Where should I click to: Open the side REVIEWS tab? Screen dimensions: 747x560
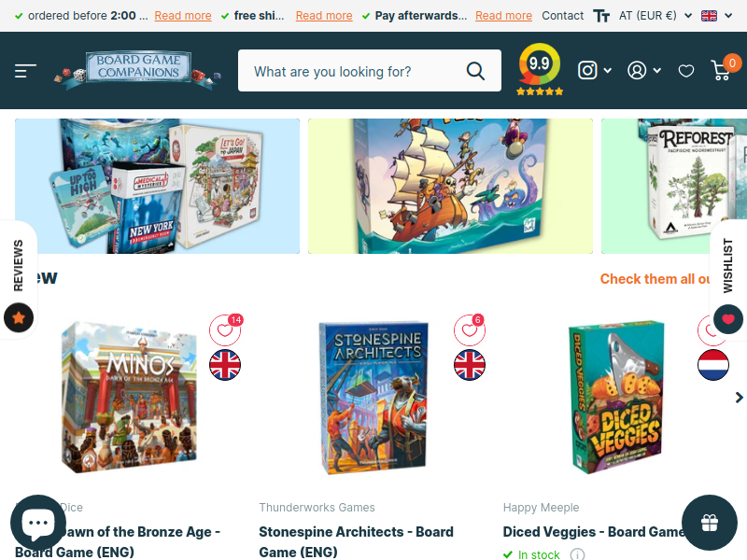(x=18, y=265)
